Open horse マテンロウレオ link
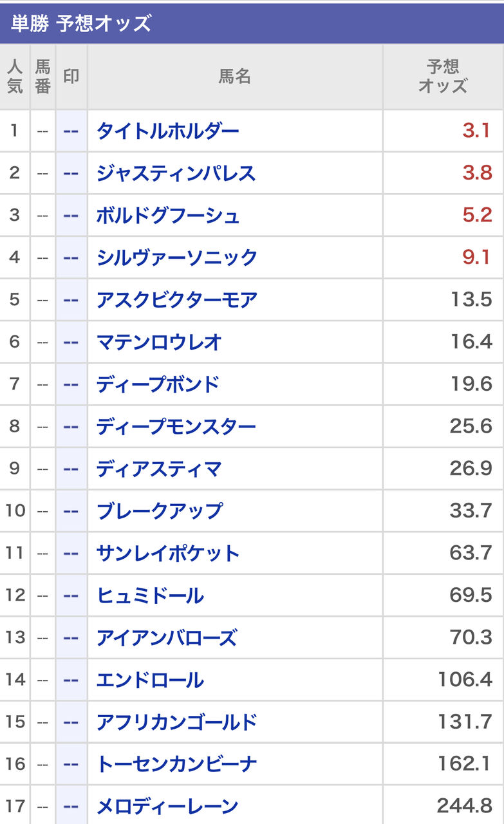Viewport: 504px width, 824px height. point(159,341)
